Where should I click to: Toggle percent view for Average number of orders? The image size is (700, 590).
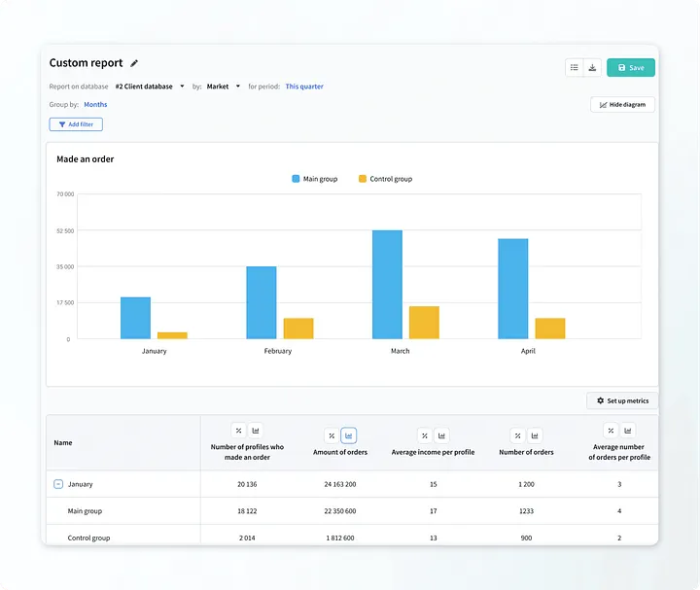(x=611, y=431)
